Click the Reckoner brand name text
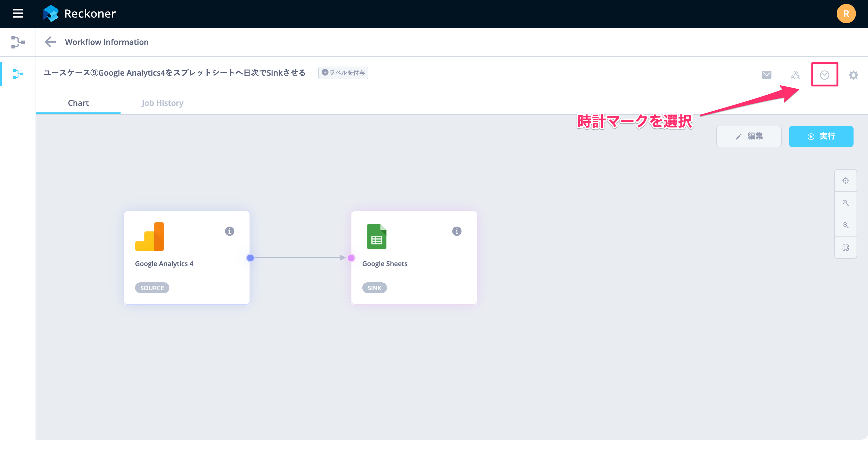The width and height of the screenshot is (868, 452). pyautogui.click(x=90, y=14)
